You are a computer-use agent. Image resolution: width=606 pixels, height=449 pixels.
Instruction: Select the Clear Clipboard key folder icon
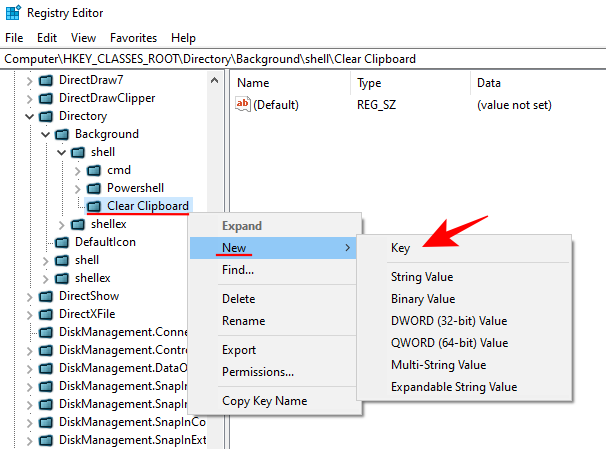click(x=95, y=206)
